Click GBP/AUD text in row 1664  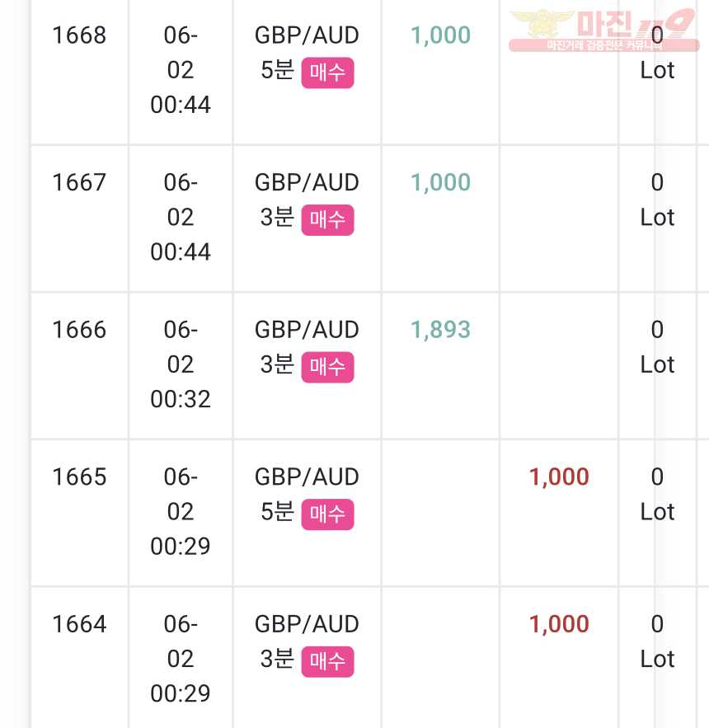(307, 624)
